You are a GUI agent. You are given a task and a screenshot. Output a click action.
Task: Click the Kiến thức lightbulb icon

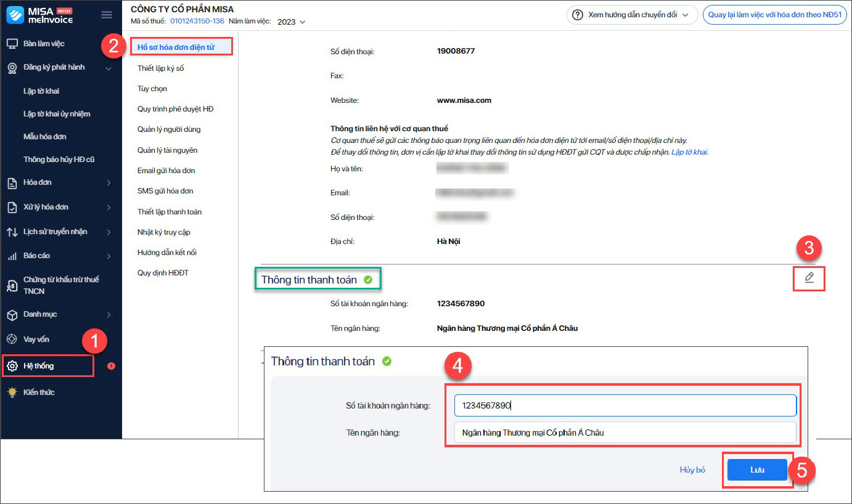click(12, 392)
